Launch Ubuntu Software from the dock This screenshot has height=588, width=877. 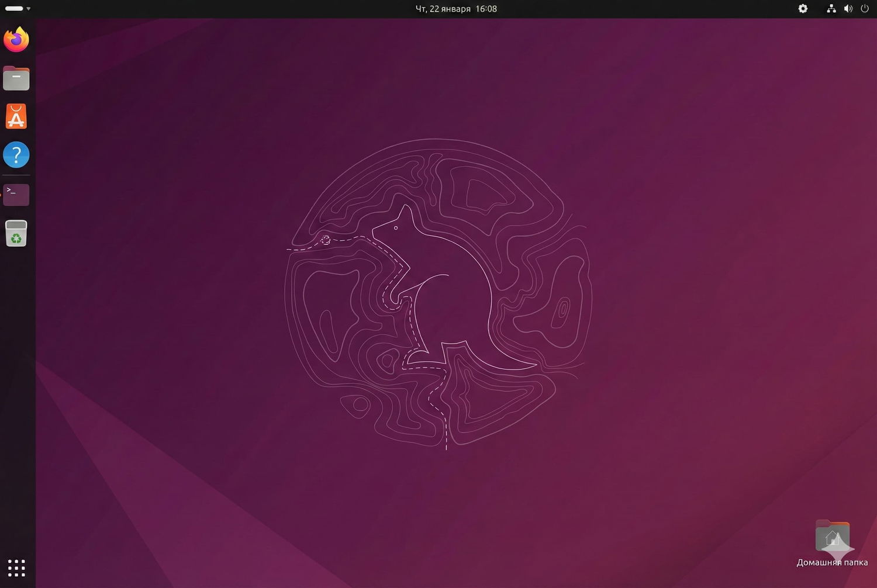[16, 116]
